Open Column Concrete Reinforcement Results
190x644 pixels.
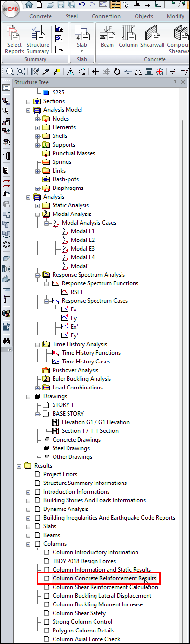click(x=104, y=578)
